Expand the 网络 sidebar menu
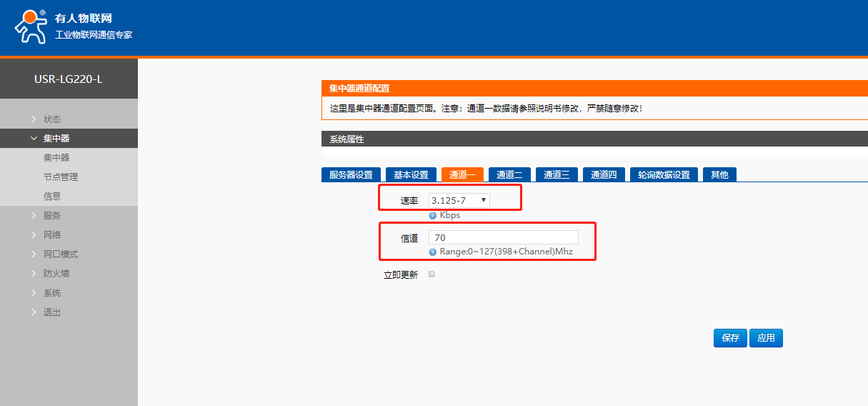Screen dimensions: 868x406 coord(51,234)
